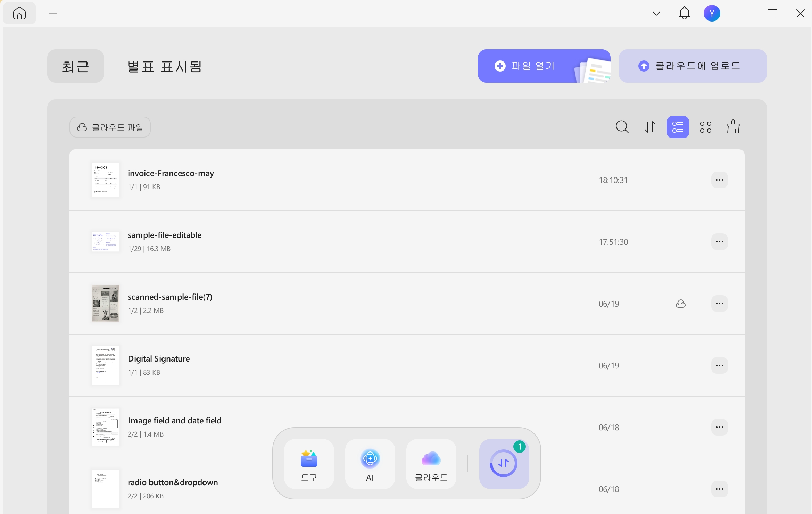Select file name sample-file-editable
The width and height of the screenshot is (812, 514).
point(165,235)
